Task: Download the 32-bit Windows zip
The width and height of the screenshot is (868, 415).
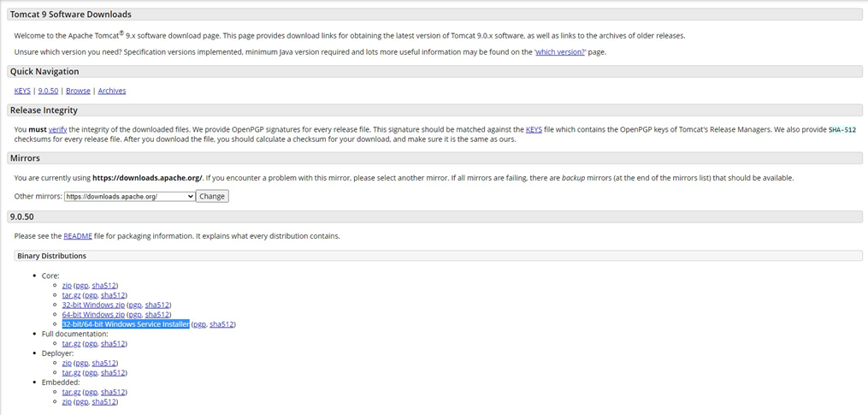Action: point(93,305)
